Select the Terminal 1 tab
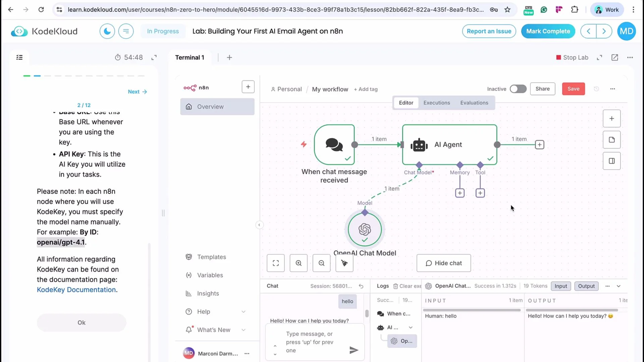 [190, 58]
